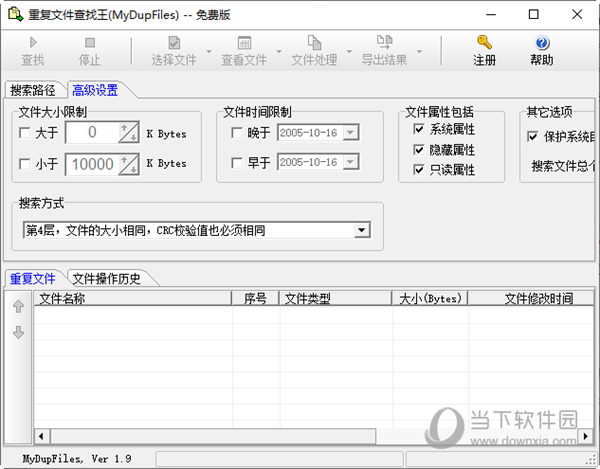600x469 pixels.
Task: Uncheck the 隐藏属性 checkbox
Action: [419, 150]
